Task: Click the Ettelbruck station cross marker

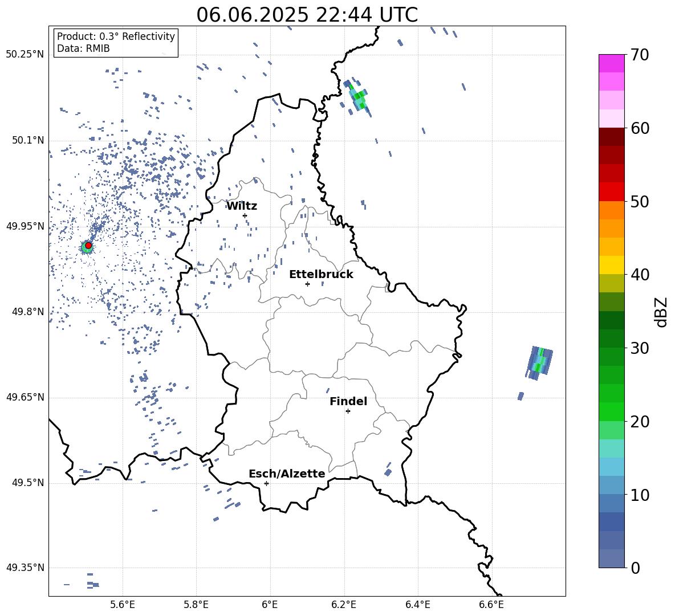Action: 307,284
